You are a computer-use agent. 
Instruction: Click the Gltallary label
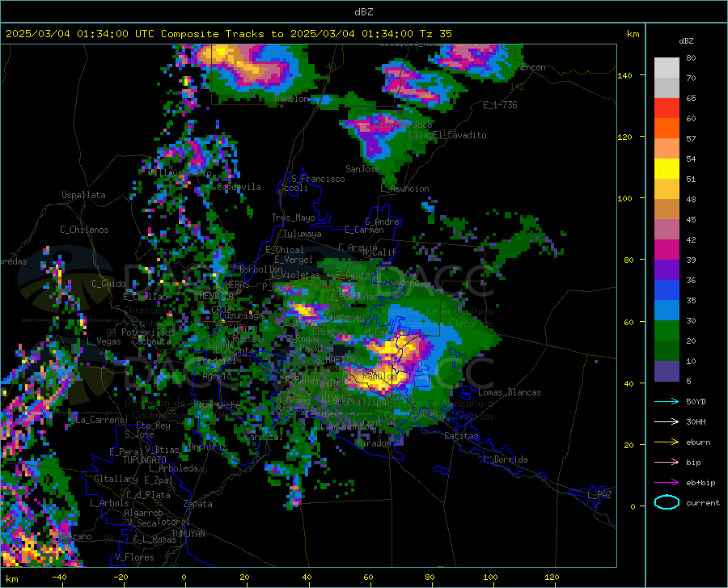[x=116, y=479]
